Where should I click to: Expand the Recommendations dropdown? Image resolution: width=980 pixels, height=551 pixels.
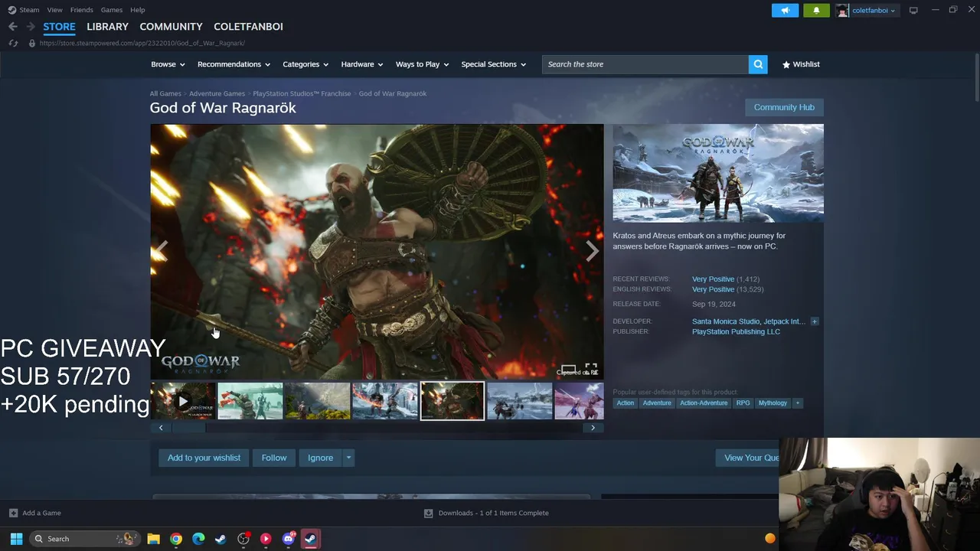point(234,64)
